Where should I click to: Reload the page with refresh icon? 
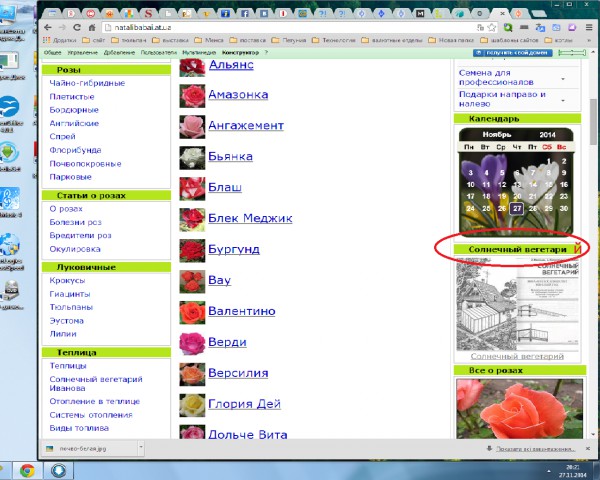(x=77, y=28)
